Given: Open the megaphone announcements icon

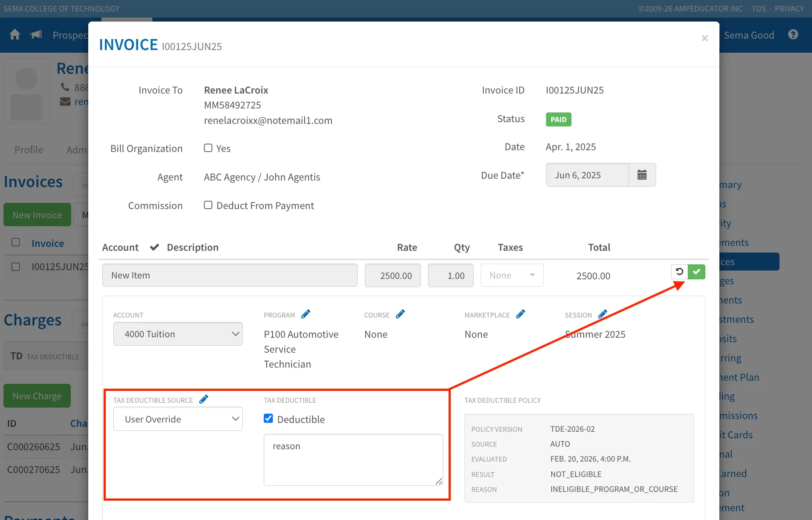Looking at the screenshot, I should point(36,35).
